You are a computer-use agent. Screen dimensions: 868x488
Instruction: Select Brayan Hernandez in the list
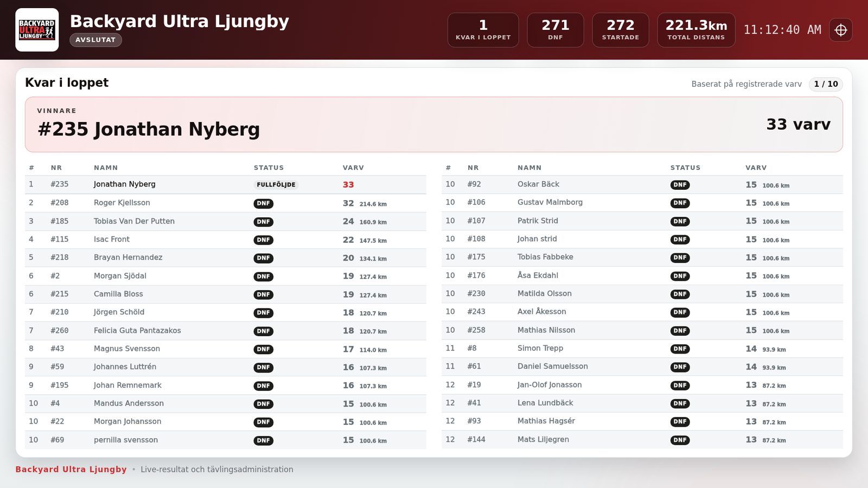pyautogui.click(x=226, y=258)
